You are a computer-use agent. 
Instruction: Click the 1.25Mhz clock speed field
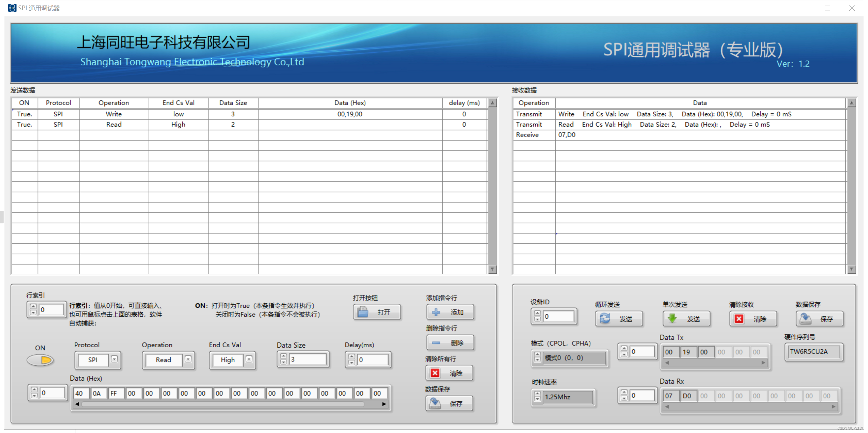568,397
